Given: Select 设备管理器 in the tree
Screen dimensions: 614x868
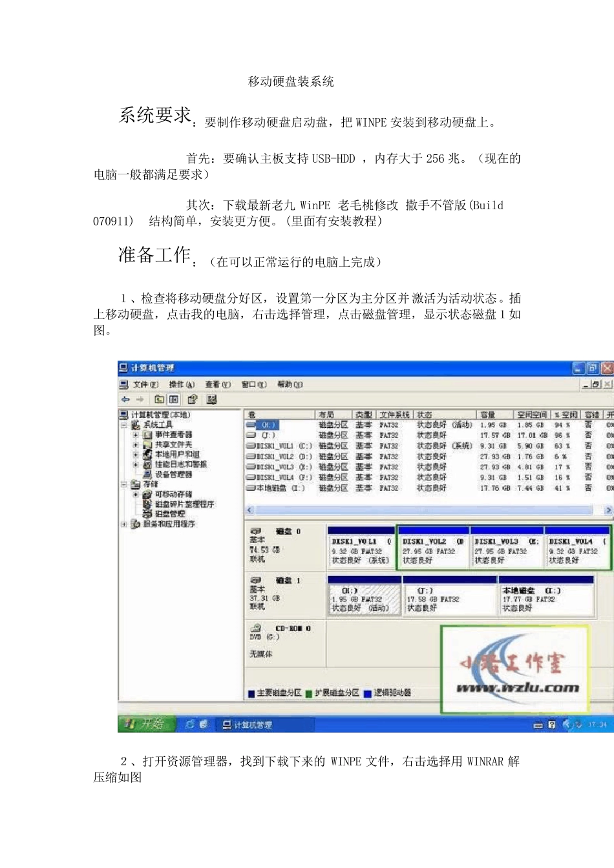Looking at the screenshot, I should click(x=173, y=474).
